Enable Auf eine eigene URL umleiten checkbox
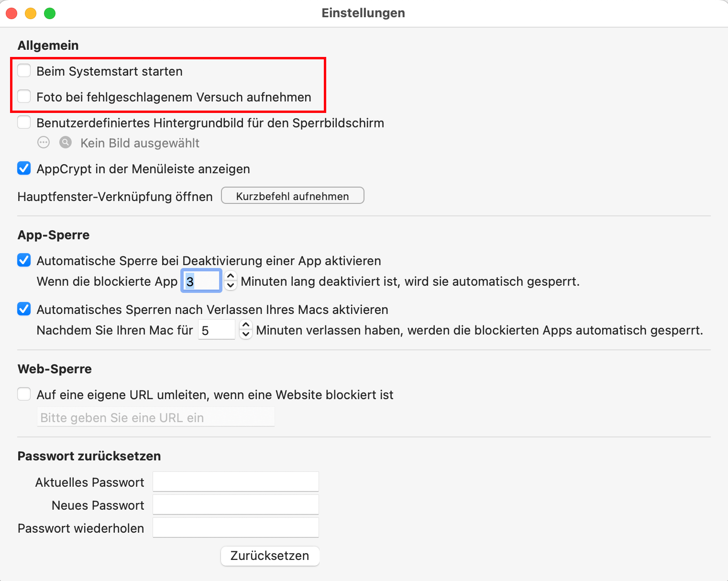This screenshot has height=581, width=728. point(24,394)
